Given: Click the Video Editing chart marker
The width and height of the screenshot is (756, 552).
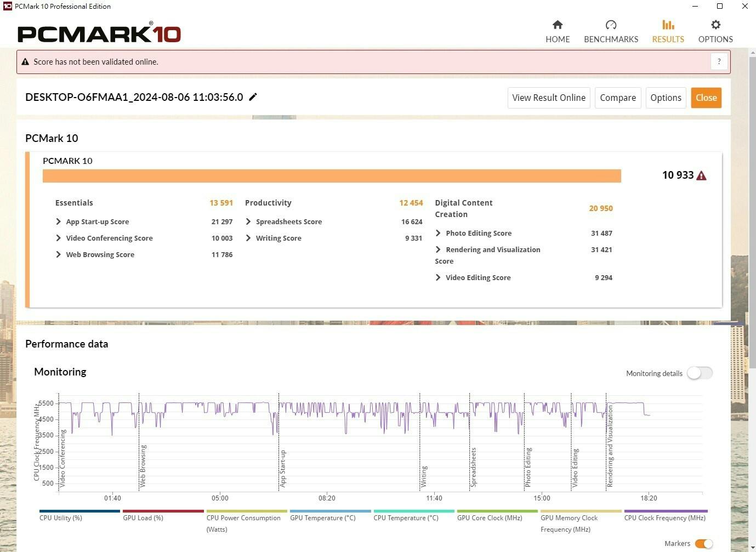Looking at the screenshot, I should (575, 468).
